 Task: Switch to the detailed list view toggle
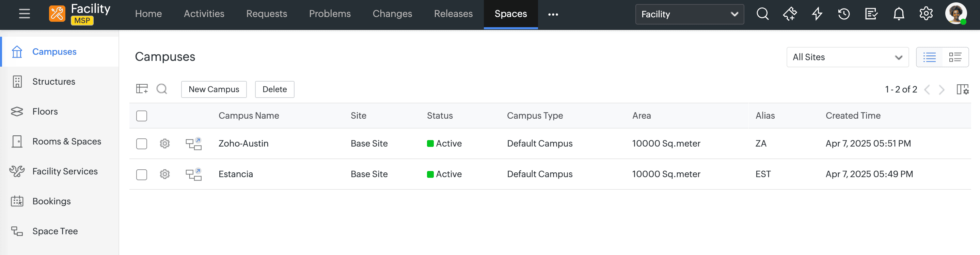click(955, 57)
